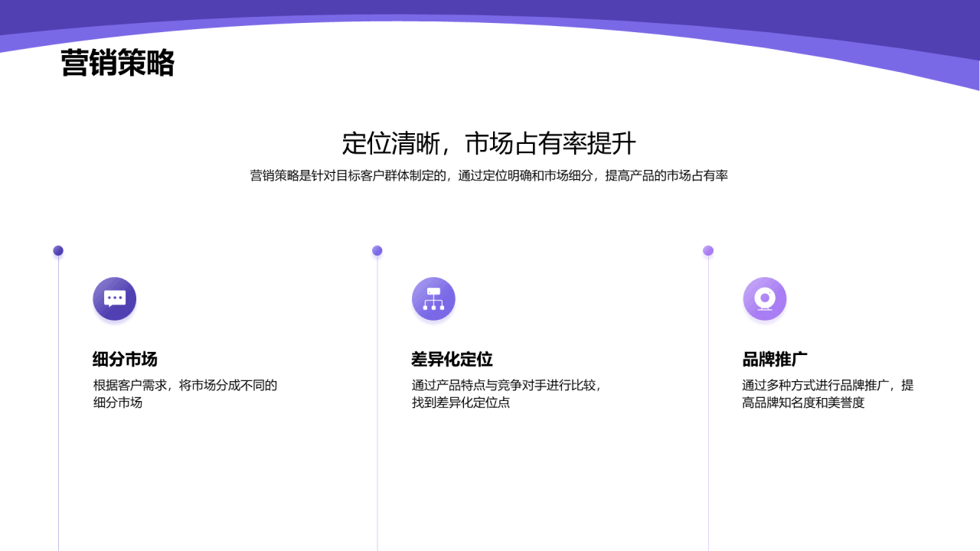
Task: Click the purple dot atop the second timeline
Action: tap(377, 249)
